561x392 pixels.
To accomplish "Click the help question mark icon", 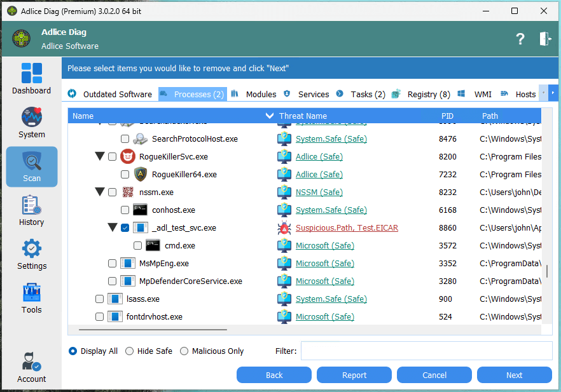I will pos(520,39).
